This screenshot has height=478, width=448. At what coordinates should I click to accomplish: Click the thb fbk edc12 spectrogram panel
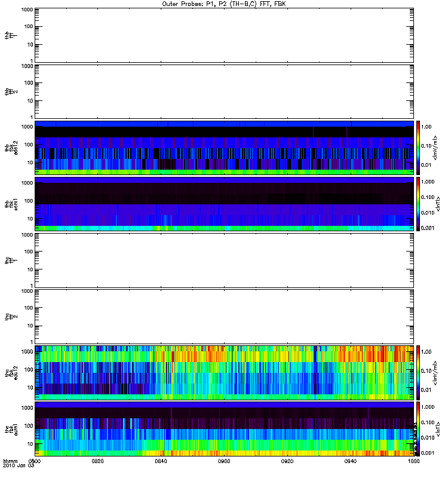click(224, 148)
